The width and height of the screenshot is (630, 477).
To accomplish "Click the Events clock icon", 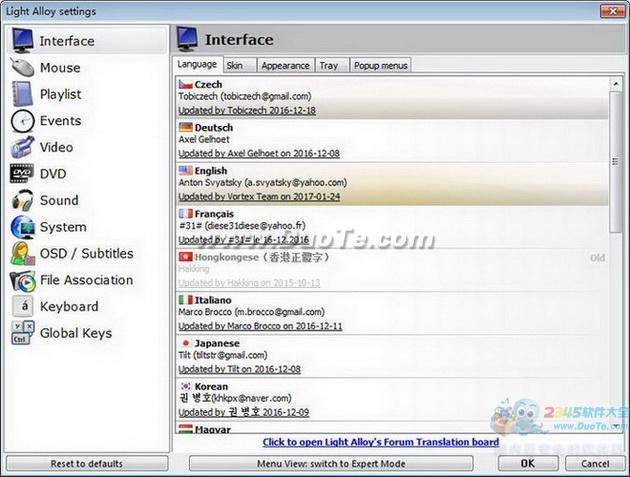I will (x=22, y=121).
